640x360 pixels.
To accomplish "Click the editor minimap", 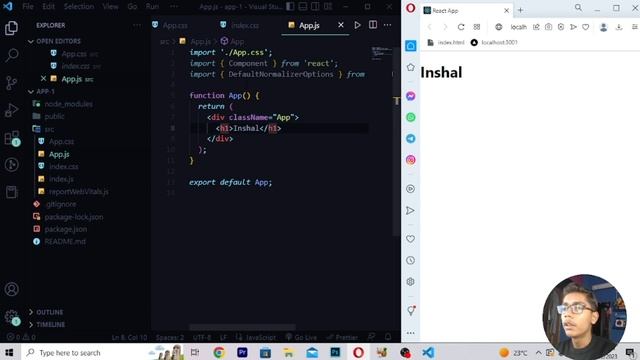I will pyautogui.click(x=381, y=52).
